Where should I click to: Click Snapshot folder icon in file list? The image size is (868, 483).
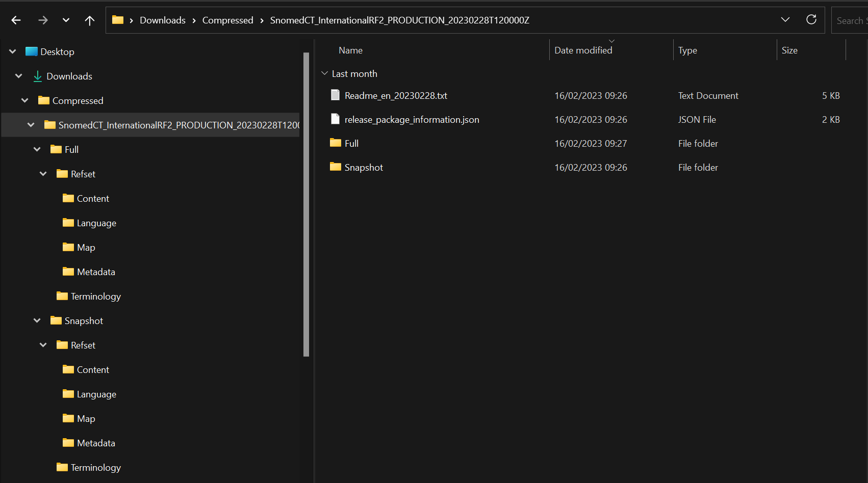point(336,167)
